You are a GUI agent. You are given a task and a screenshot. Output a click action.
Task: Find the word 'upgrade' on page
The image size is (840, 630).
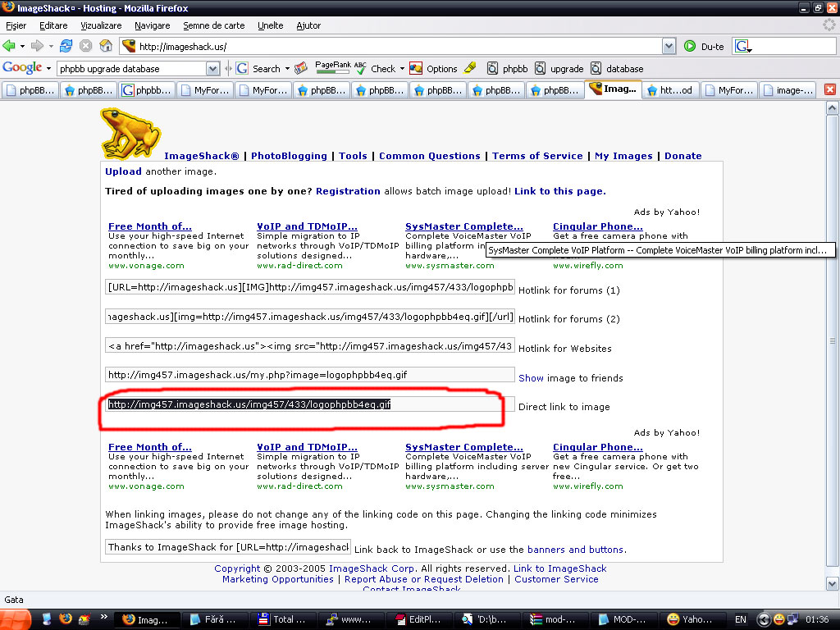(559, 69)
